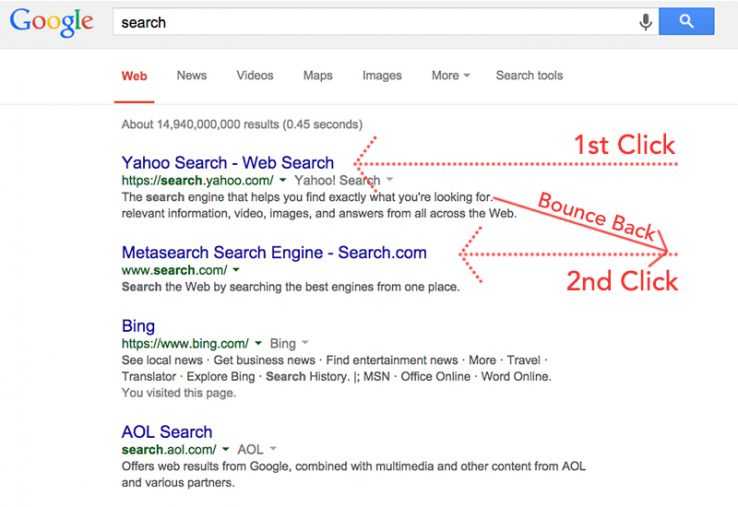Viewport: 738px width, 507px height.
Task: Open Metasearch Search Engine - Search.com result
Action: click(x=274, y=253)
